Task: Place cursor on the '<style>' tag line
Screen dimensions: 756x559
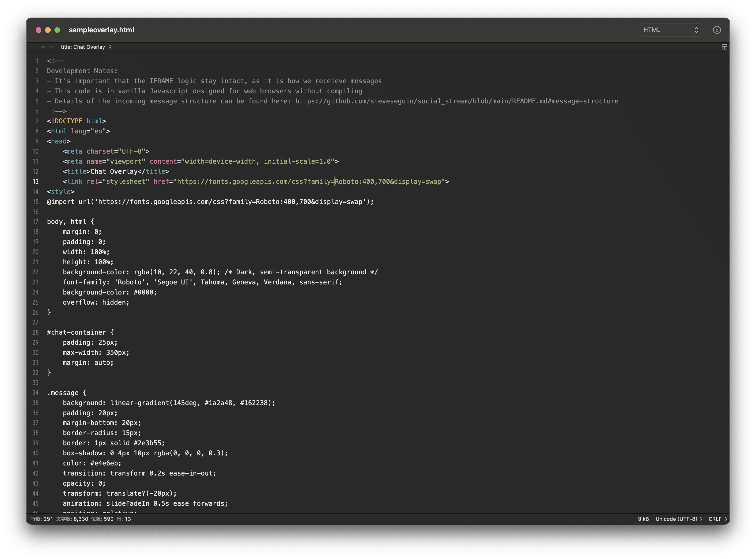Action: [60, 192]
